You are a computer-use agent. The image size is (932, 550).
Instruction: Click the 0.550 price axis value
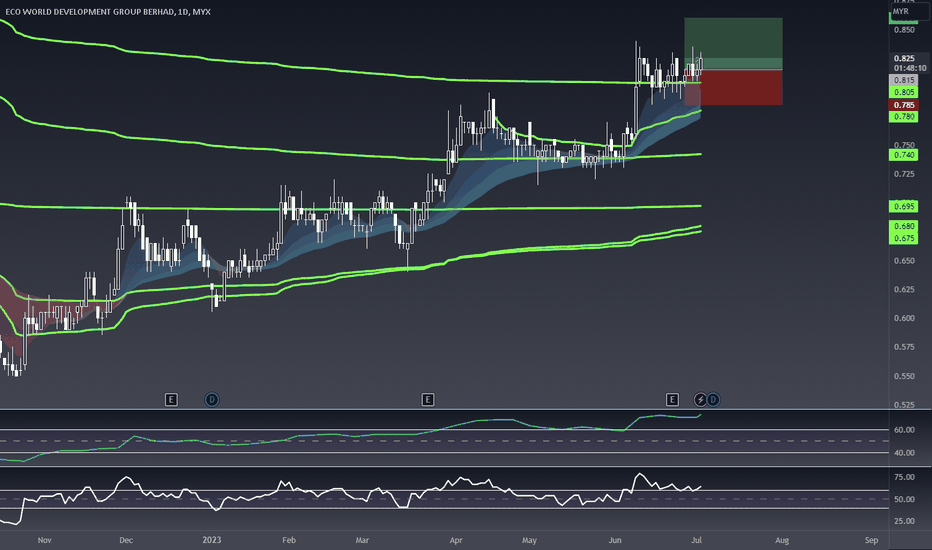pyautogui.click(x=904, y=376)
